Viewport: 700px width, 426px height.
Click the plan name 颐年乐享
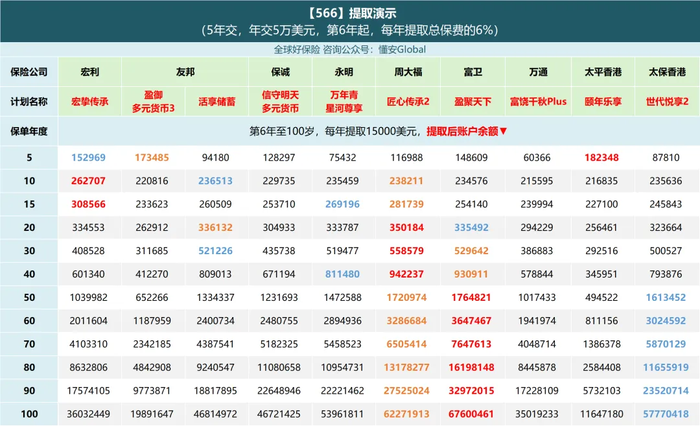tap(603, 102)
